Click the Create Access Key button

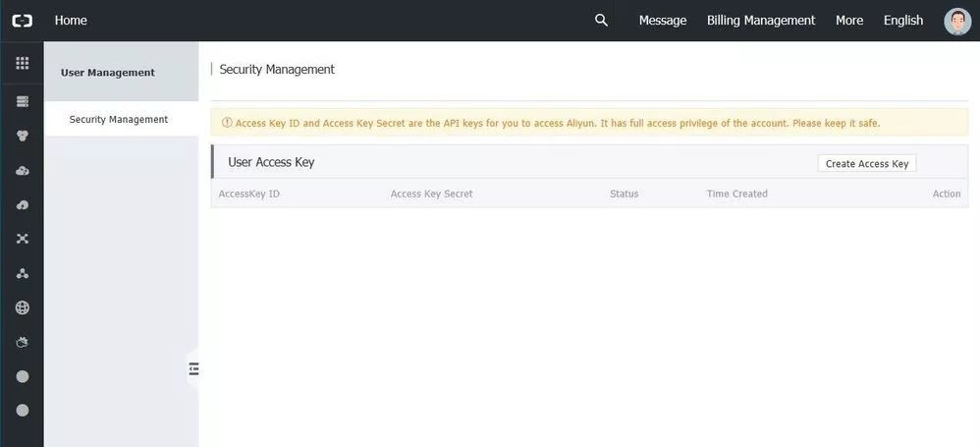click(x=867, y=164)
